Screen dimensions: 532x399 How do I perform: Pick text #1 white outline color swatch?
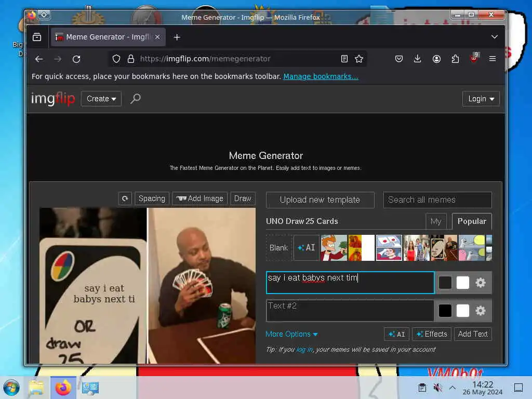[x=462, y=283]
